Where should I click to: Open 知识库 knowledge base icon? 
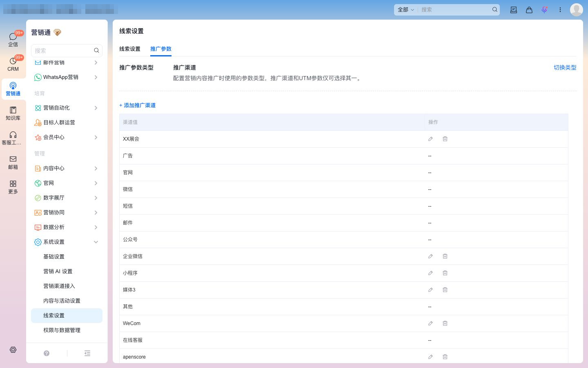click(x=13, y=113)
